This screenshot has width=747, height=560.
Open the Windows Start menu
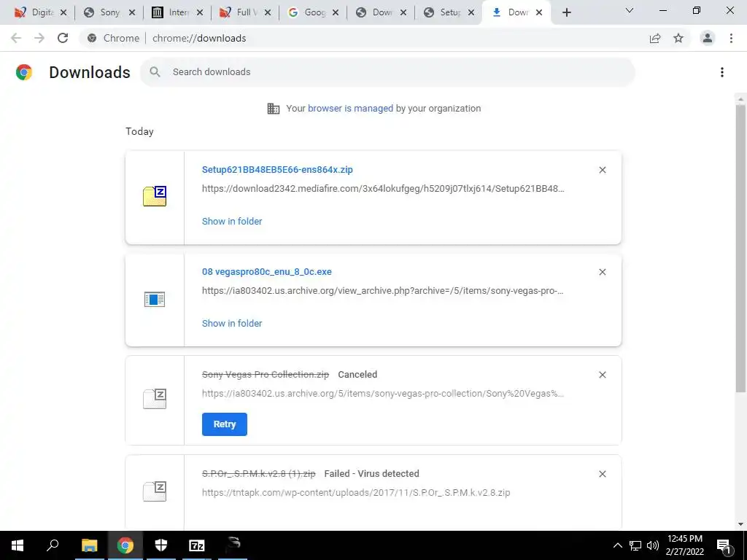[18, 545]
